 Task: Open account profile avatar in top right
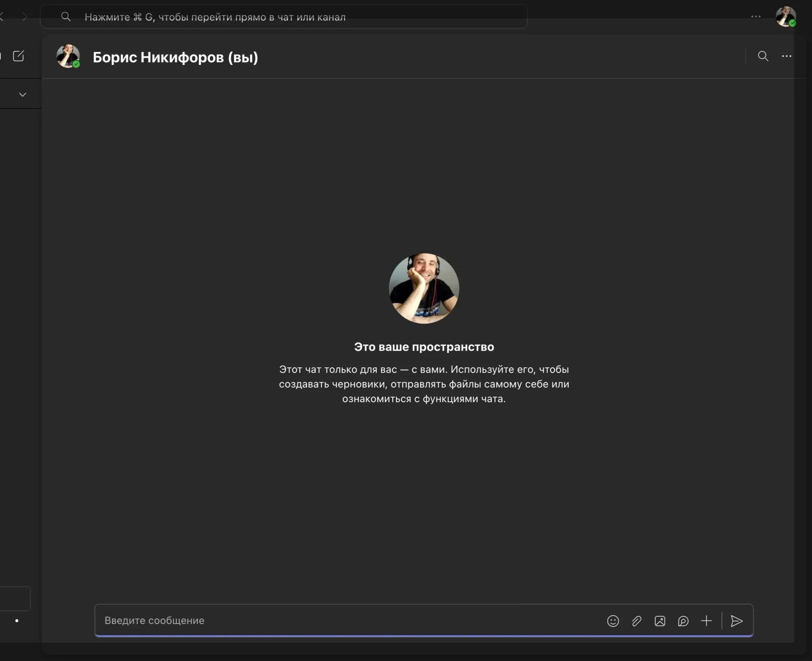coord(786,17)
